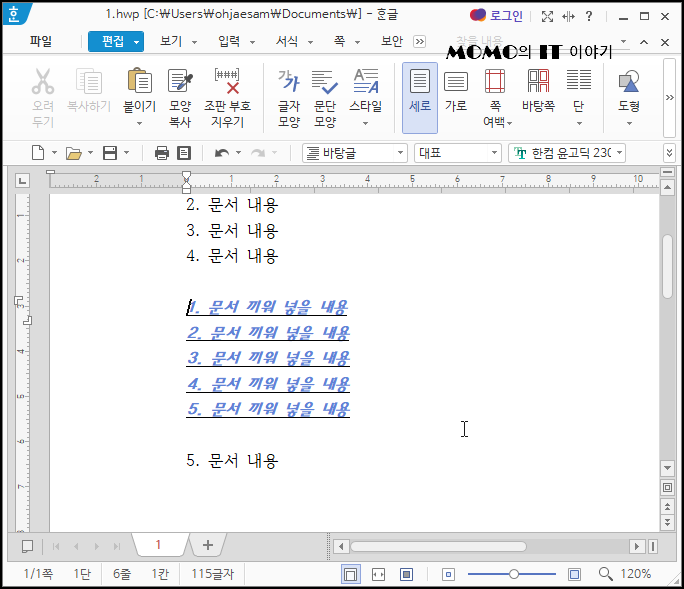The image size is (684, 589).
Task: Click horizontal scroll right arrow
Action: pyautogui.click(x=636, y=546)
